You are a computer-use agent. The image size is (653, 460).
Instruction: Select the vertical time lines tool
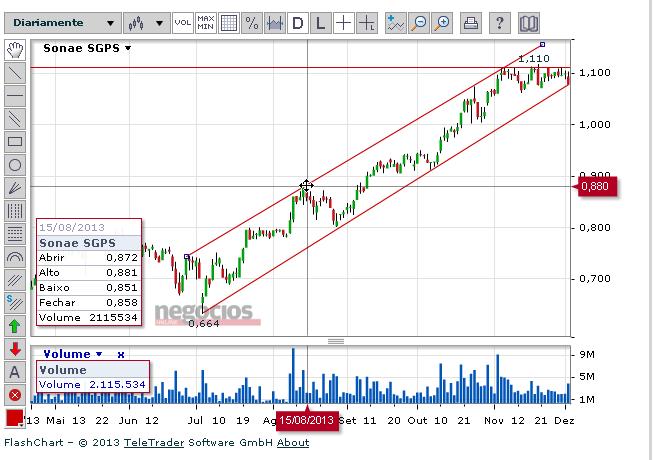coord(15,211)
